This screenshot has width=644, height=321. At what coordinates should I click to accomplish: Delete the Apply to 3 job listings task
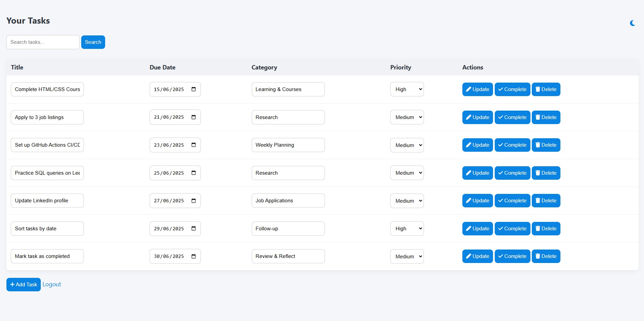(546, 117)
